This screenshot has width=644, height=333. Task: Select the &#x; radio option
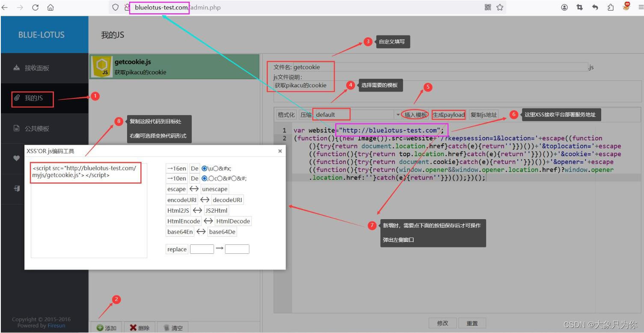tap(216, 168)
